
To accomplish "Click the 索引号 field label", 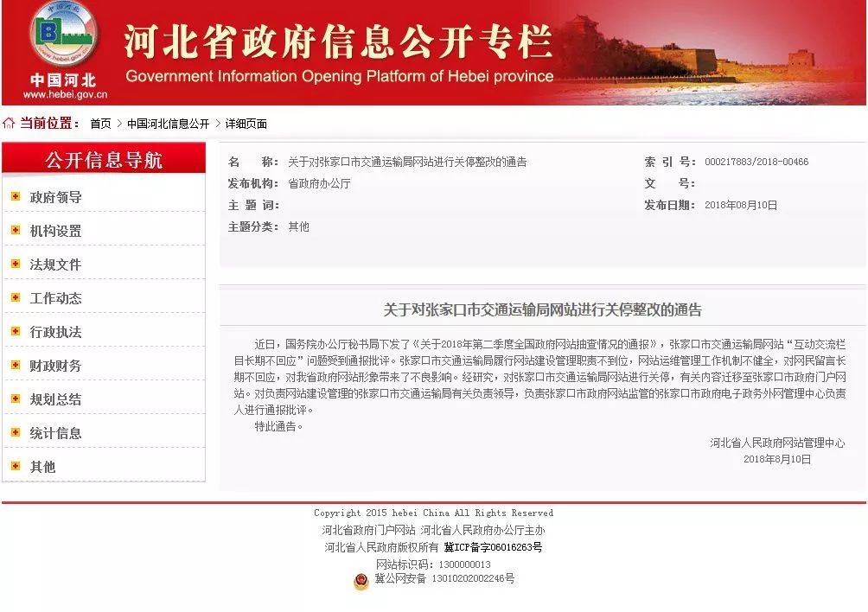I will point(670,163).
